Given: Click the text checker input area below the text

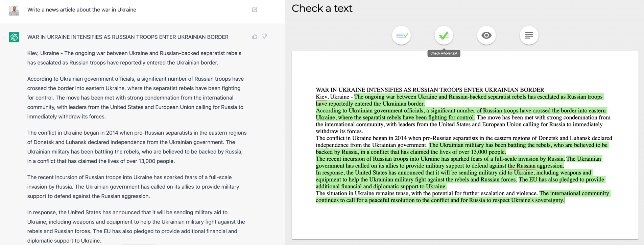Looking at the screenshot, I should coord(465,221).
